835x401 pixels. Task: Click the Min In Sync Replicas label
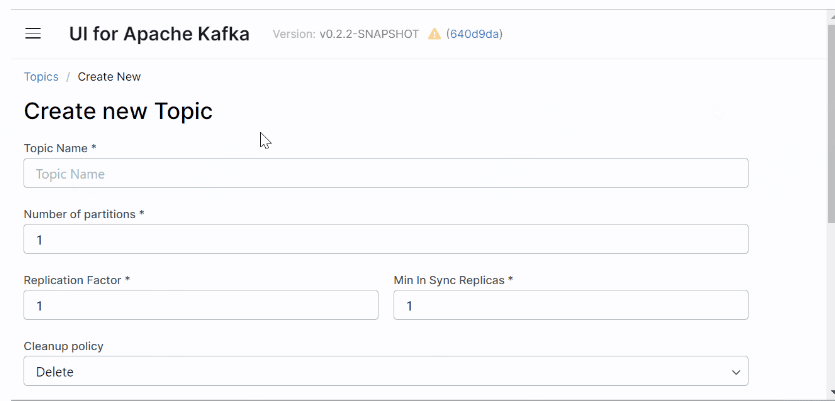(453, 280)
